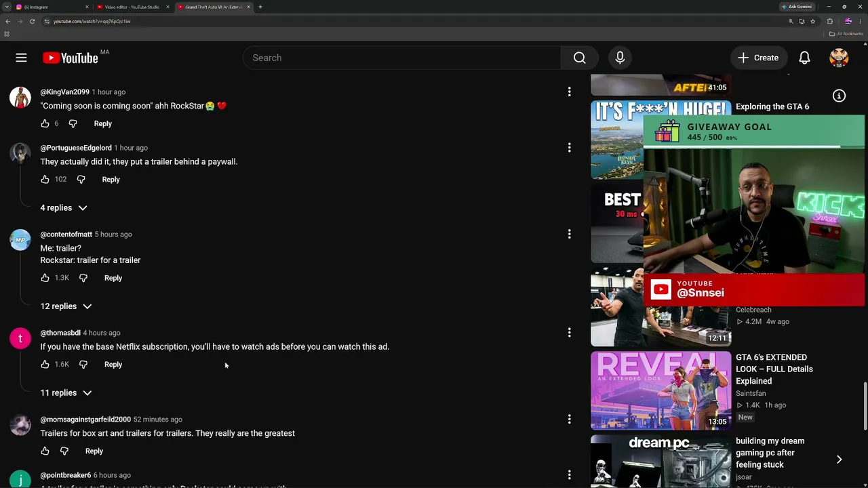Like @thomasbdl's Netflix comment
The height and width of the screenshot is (488, 868).
pos(45,364)
